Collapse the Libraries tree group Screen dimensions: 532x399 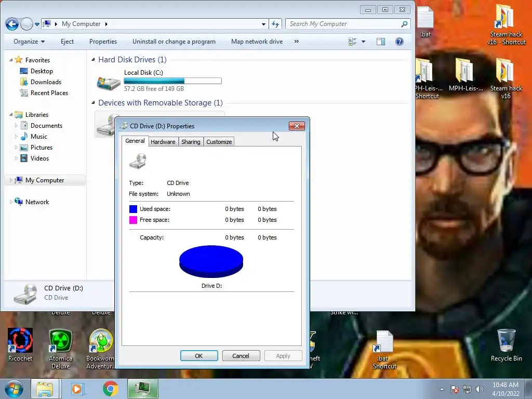[11, 115]
